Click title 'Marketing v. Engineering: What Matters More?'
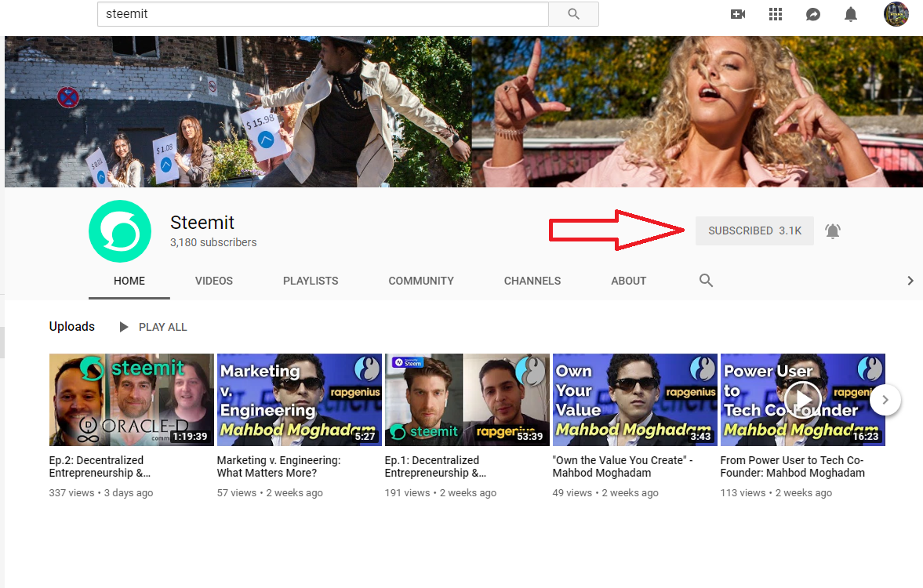This screenshot has width=923, height=588. click(278, 466)
